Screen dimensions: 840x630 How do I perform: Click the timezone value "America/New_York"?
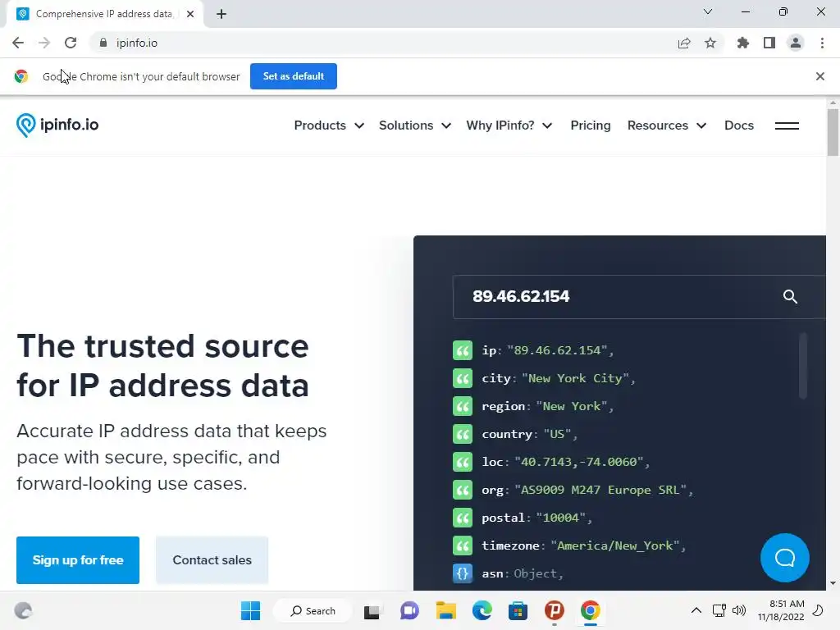click(x=615, y=546)
